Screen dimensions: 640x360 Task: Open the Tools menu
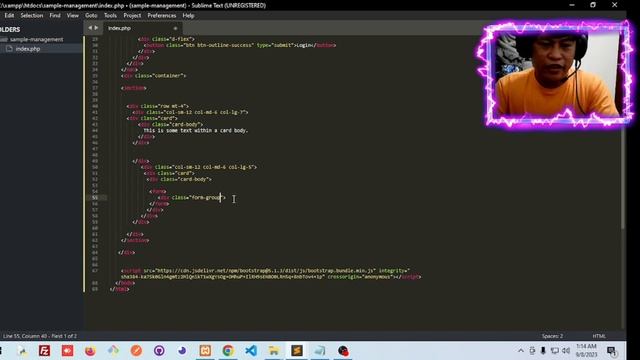click(110, 16)
